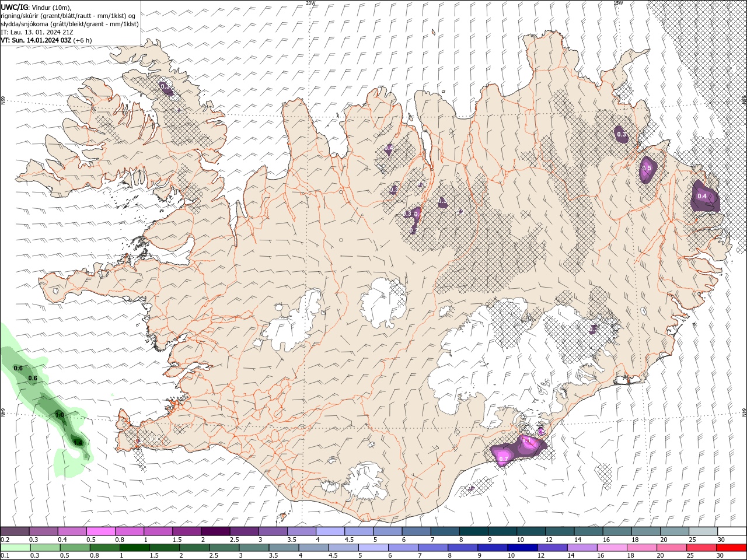The height and width of the screenshot is (560, 747).
Task: Click the Hofsjökull glacier white area
Action: coord(383,303)
